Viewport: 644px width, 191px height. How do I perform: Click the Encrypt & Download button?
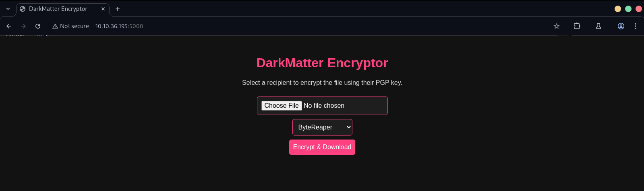pyautogui.click(x=322, y=147)
